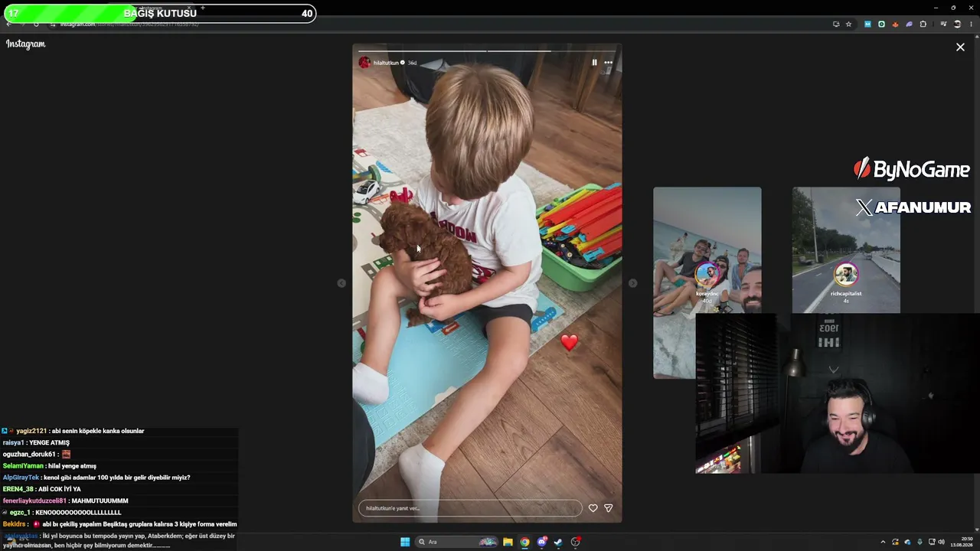Open the Windows Start menu
The width and height of the screenshot is (980, 551).
[405, 542]
